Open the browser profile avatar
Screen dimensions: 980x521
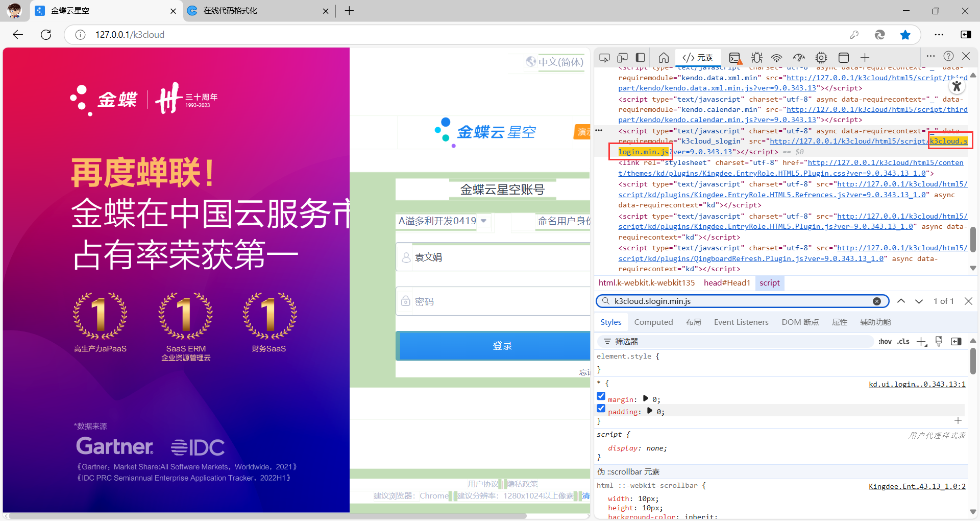[x=14, y=11]
